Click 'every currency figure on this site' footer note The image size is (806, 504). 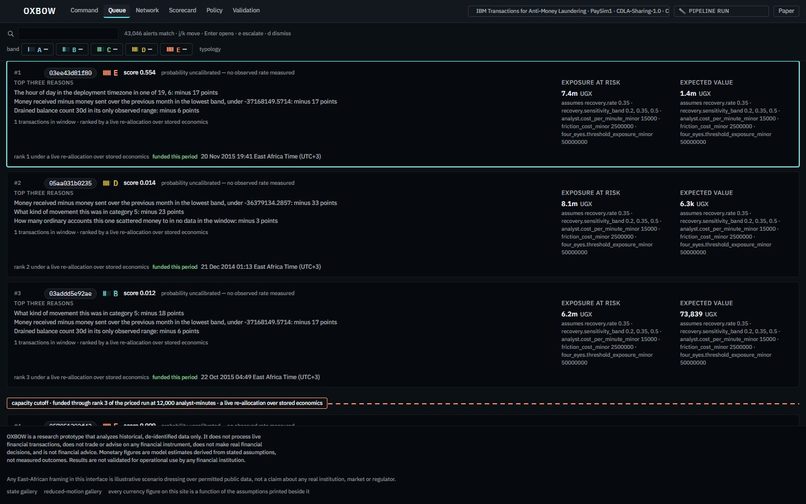pos(209,492)
